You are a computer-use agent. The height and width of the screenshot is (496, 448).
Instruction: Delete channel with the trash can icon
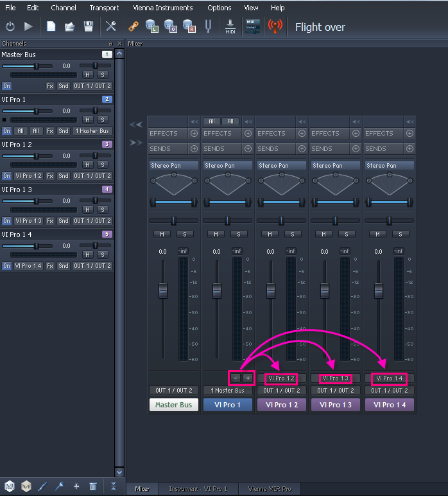click(93, 486)
